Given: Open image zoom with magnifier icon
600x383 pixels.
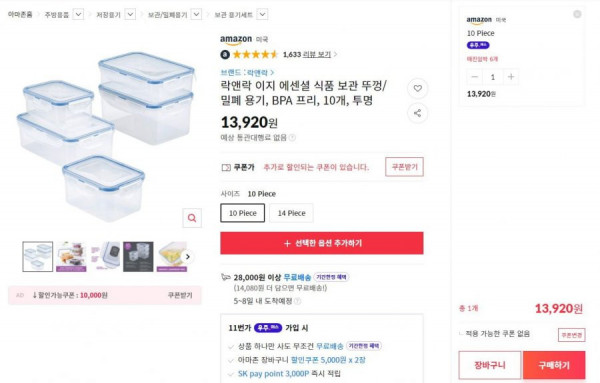Looking at the screenshot, I should click(x=192, y=218).
